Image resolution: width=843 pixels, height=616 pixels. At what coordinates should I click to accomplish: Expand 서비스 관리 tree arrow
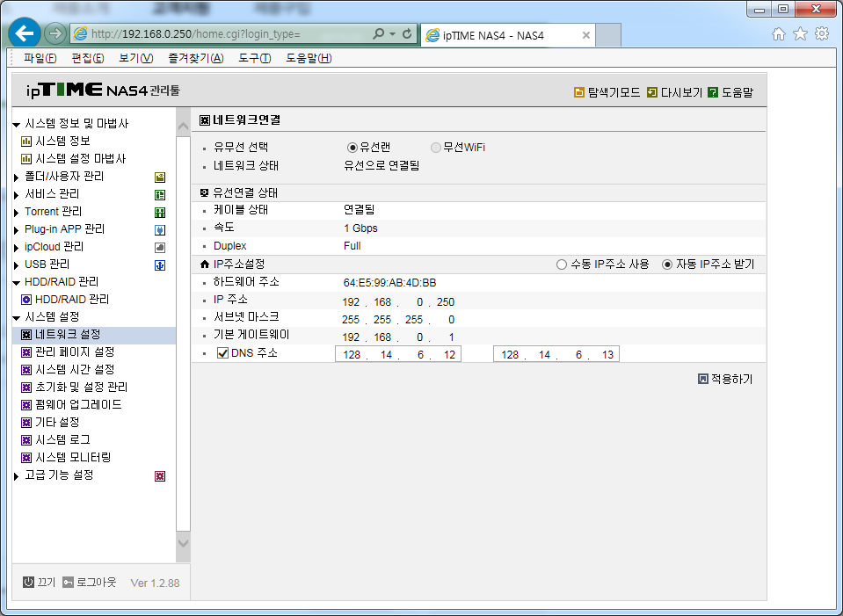[x=16, y=195]
